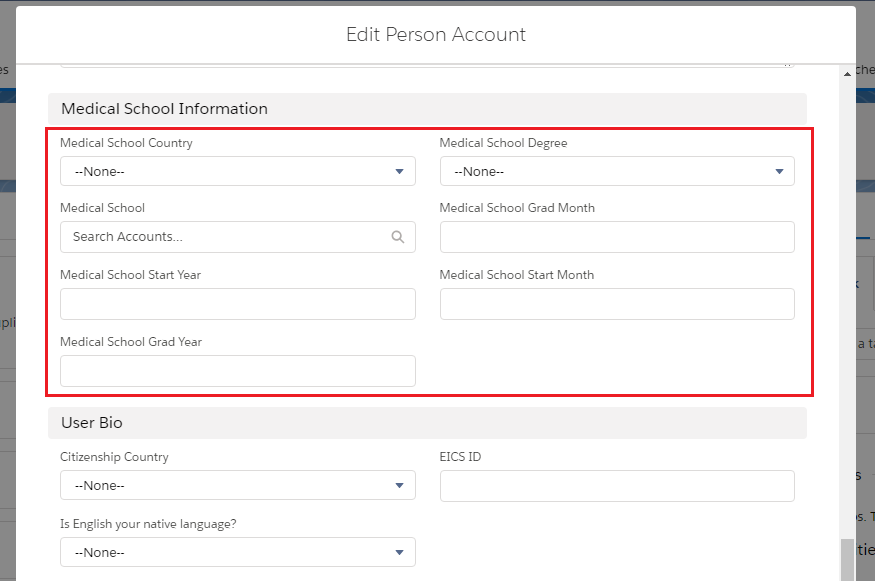Click the search magnifier icon in Medical School
This screenshot has height=581, width=875.
click(x=398, y=237)
